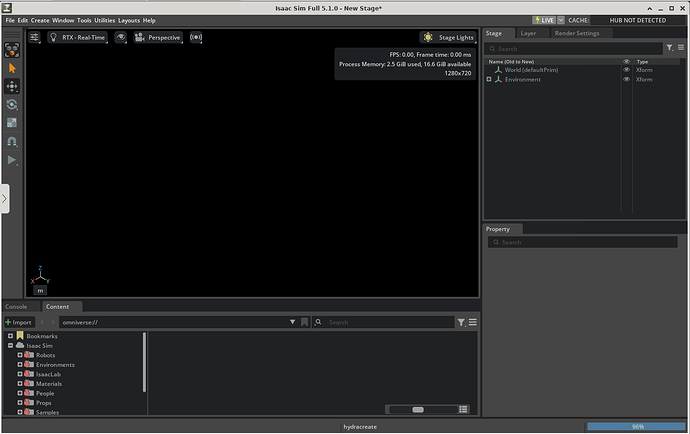Screen dimensions: 690x434
Task: Adjust the thumbnail size slider
Action: tap(418, 410)
